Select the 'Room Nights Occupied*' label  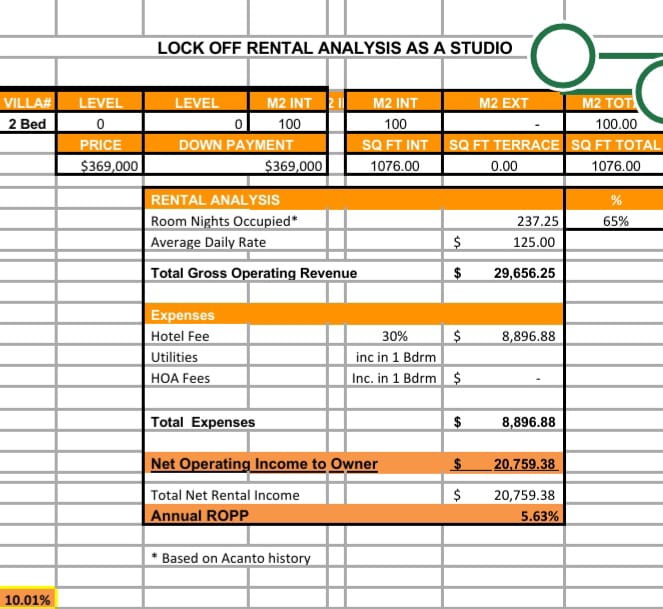tap(224, 221)
